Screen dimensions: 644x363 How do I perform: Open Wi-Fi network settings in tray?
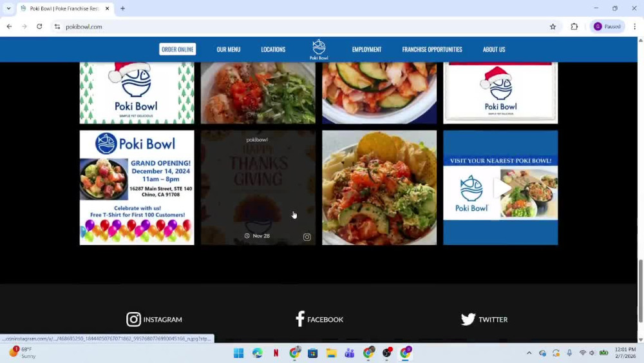582,353
